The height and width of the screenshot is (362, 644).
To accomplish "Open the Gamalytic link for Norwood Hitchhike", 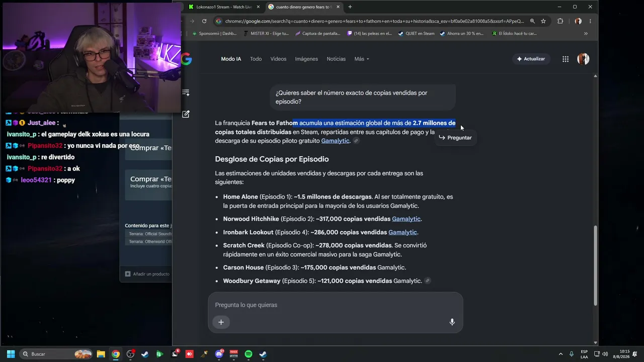I will pos(406,219).
